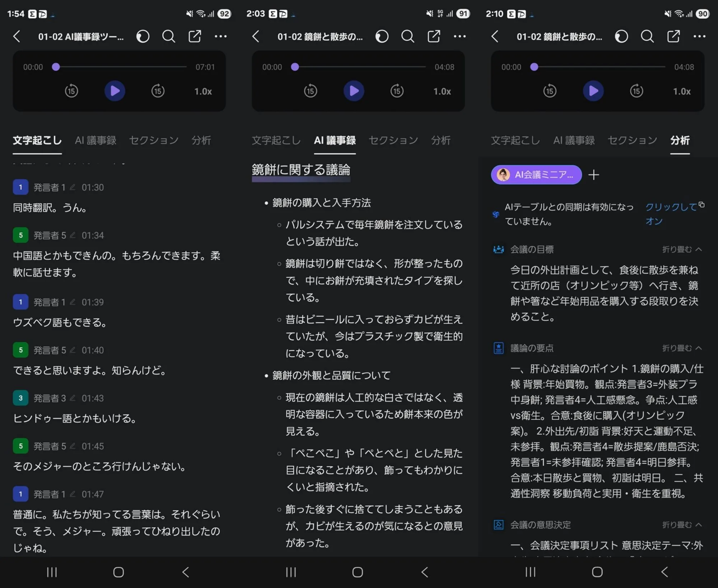The height and width of the screenshot is (588, 718).
Task: Change 1.0x playback speed in left player
Action: coord(203,91)
